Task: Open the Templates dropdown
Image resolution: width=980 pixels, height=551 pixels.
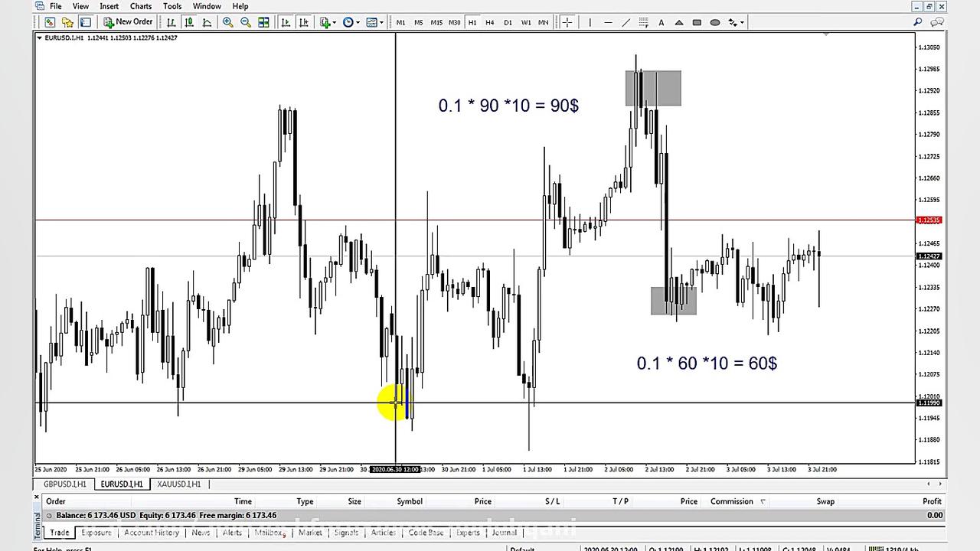Action: pyautogui.click(x=374, y=22)
